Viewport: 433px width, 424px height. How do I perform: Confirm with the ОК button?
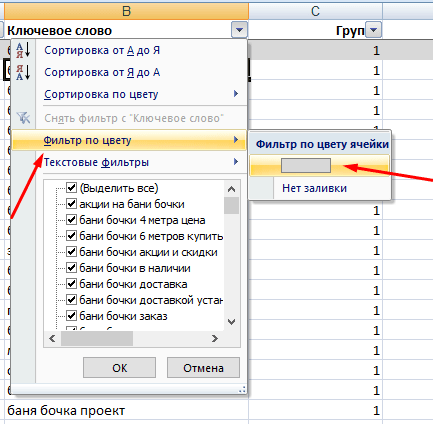(x=119, y=368)
